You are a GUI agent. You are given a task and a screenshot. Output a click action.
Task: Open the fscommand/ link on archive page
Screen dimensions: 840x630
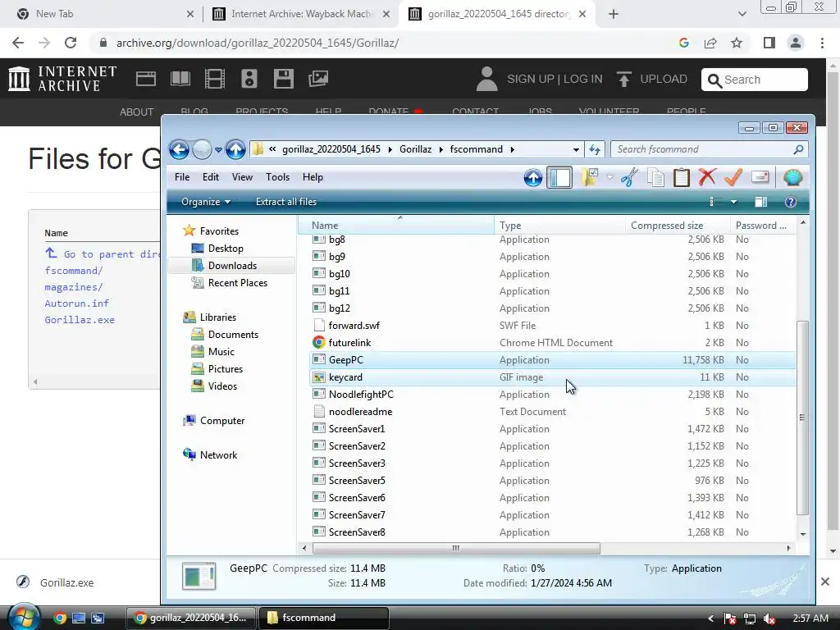(73, 271)
